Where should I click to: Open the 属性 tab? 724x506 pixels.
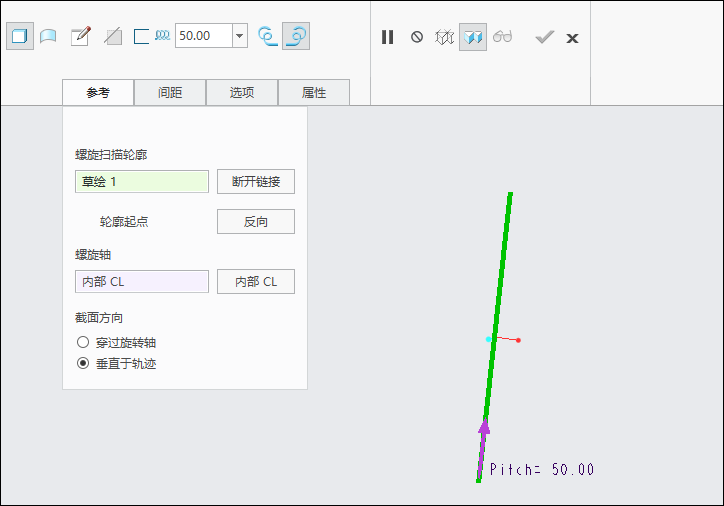[314, 92]
